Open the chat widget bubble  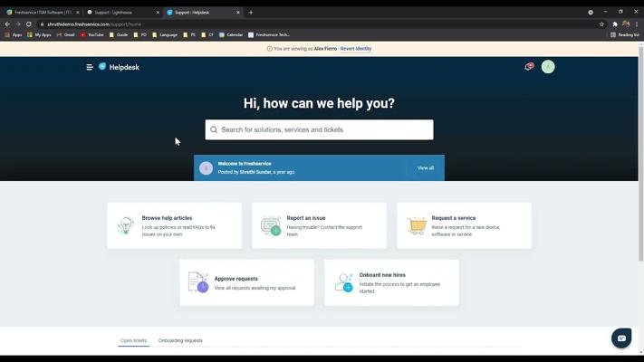coord(621,338)
